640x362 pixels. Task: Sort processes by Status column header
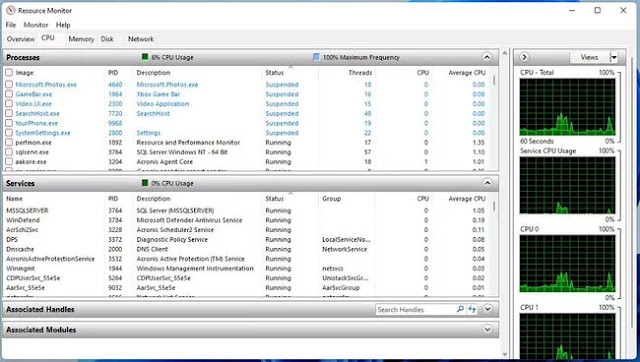[x=274, y=73]
